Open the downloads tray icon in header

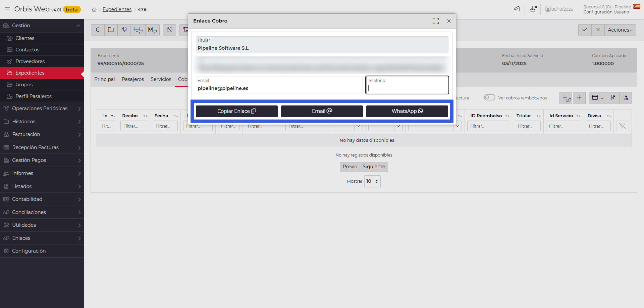pos(533,9)
